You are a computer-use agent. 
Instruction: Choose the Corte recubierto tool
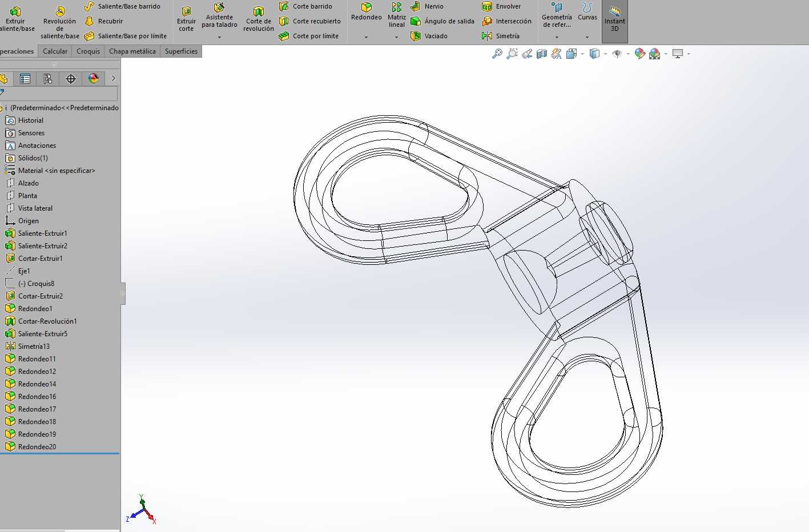coord(310,21)
